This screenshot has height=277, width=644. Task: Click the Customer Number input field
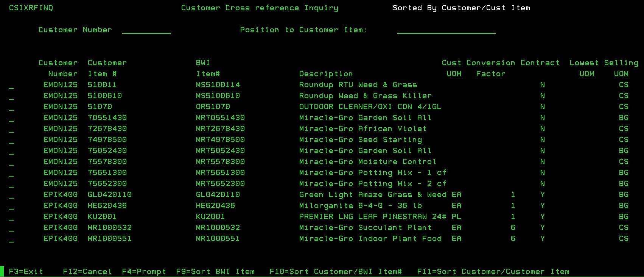pyautogui.click(x=146, y=30)
